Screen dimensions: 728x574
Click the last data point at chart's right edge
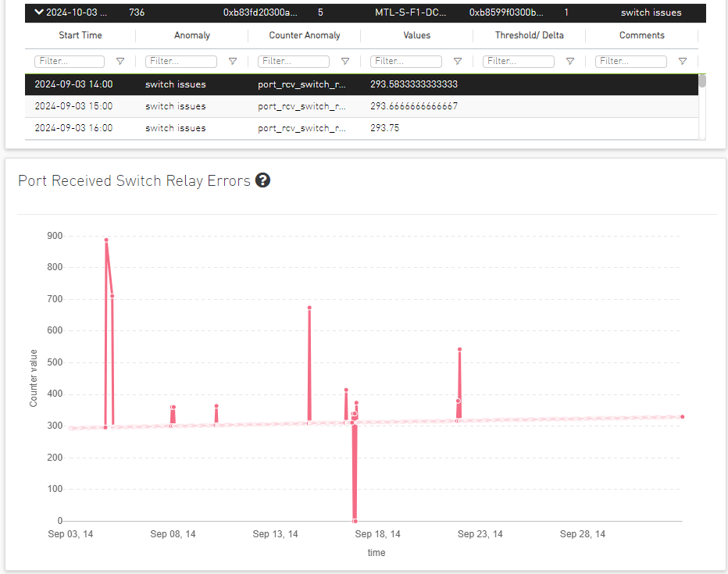tap(682, 417)
